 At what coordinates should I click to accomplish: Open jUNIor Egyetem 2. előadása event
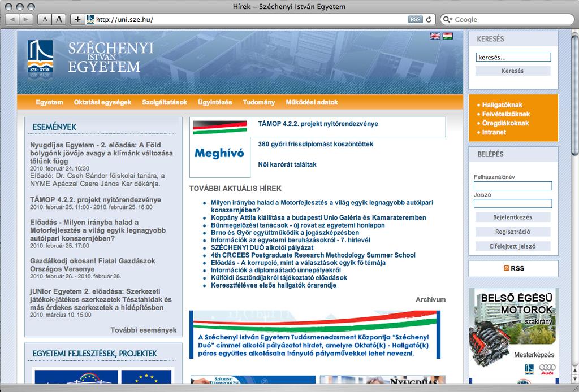(x=101, y=299)
